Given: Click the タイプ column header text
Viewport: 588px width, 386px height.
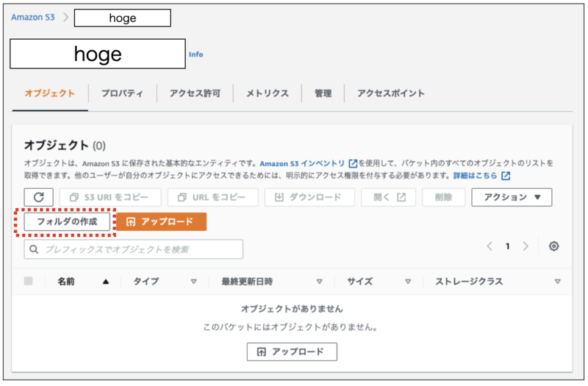Looking at the screenshot, I should click(146, 282).
